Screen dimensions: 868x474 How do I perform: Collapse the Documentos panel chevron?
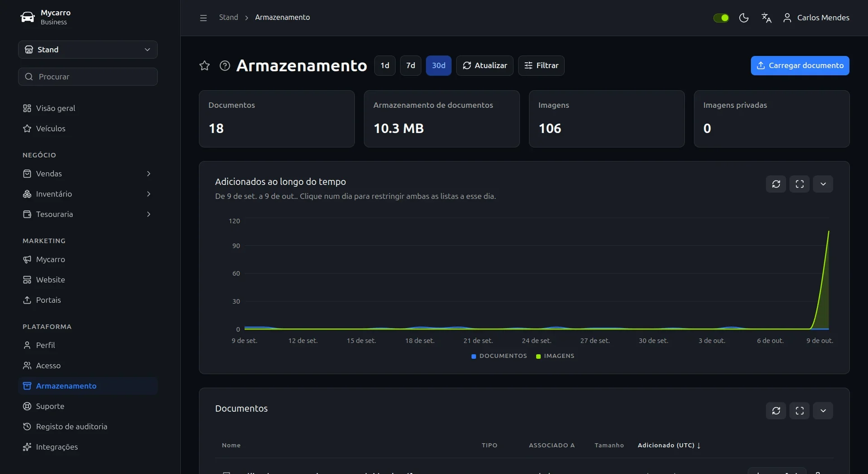pyautogui.click(x=823, y=411)
